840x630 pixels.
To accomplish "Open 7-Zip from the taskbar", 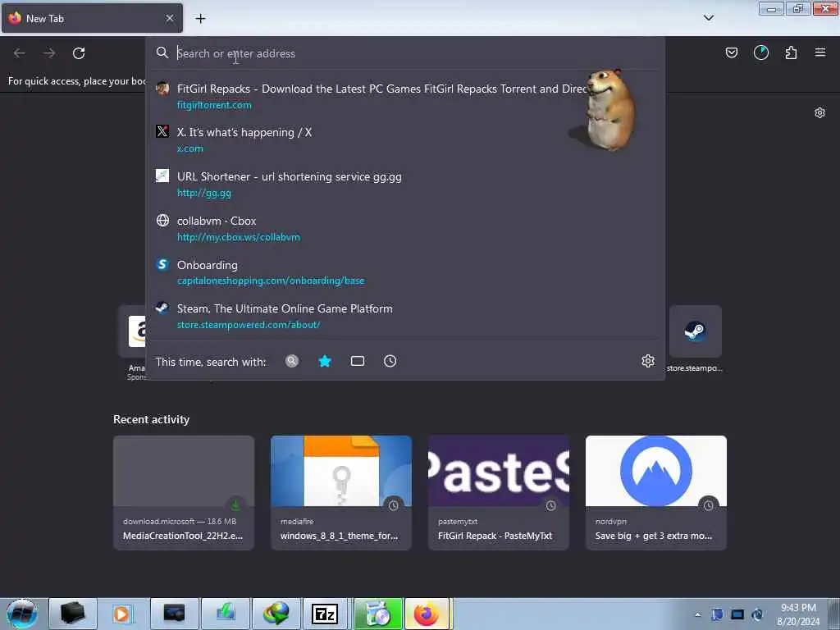I will [x=325, y=614].
